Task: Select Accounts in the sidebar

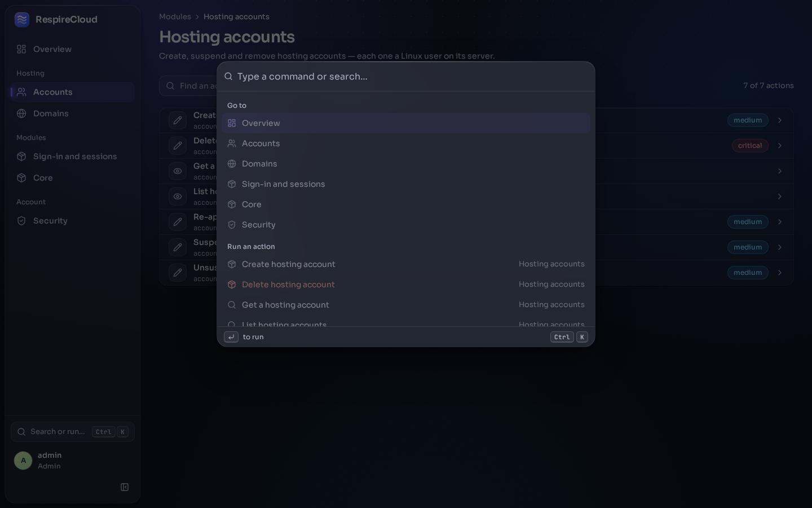Action: [73, 92]
